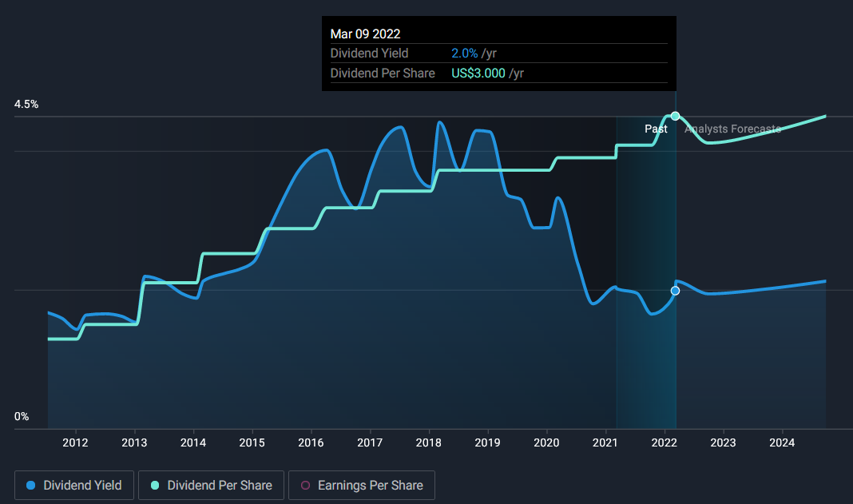Screen dimensions: 853x504
Task: Click the 'Analysts Forecasts' label
Action: click(x=732, y=129)
